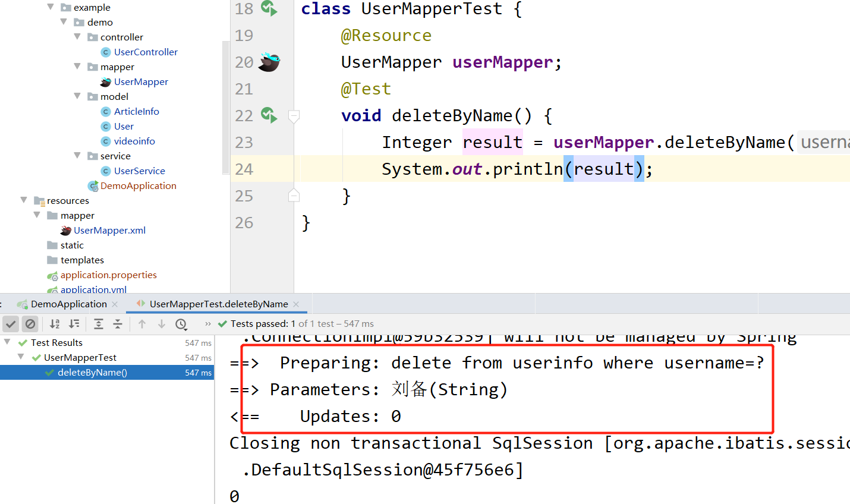
Task: Click 'Updates: 0' line in console output
Action: [x=350, y=416]
